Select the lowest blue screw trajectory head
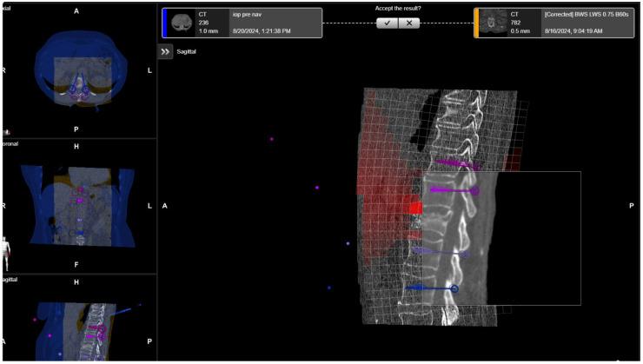Image resolution: width=643 pixels, height=364 pixels. tap(454, 288)
